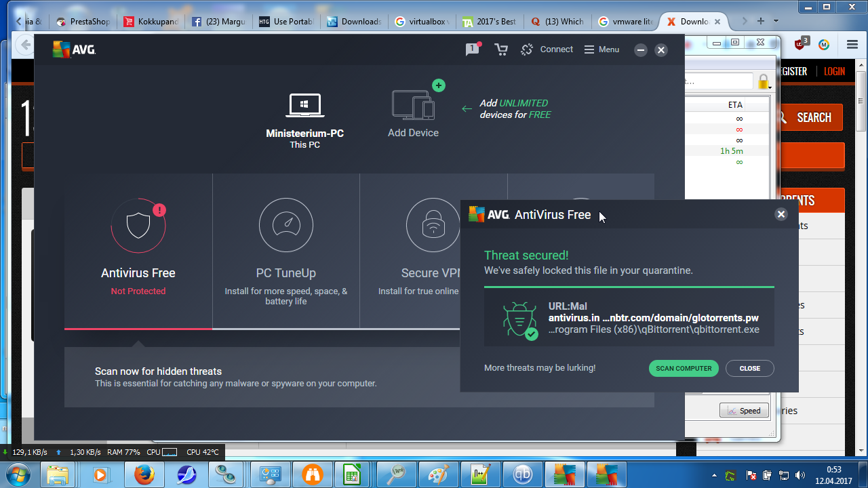Close the active 'Downloa' browser tab
Screen dimensions: 868x488
click(716, 22)
